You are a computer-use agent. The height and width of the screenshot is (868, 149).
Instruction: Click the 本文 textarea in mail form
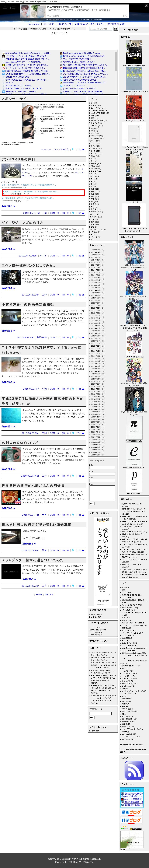tap(102, 493)
